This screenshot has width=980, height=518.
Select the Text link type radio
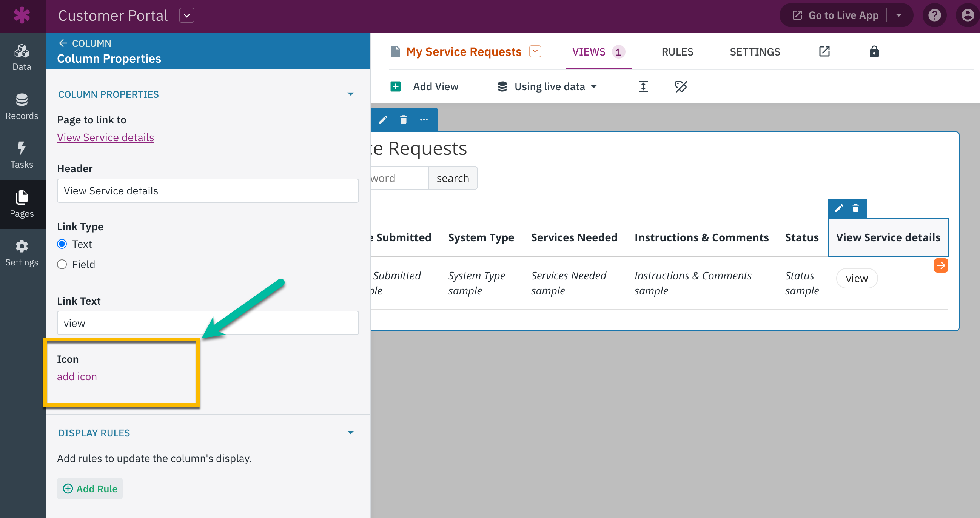click(62, 244)
